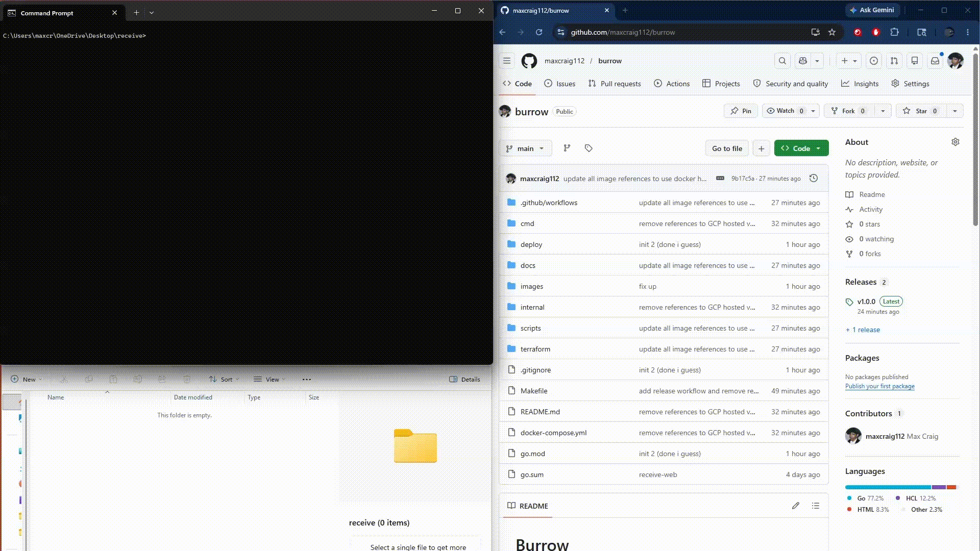Reload the GitHub page
This screenshot has width=980, height=551.
539,32
